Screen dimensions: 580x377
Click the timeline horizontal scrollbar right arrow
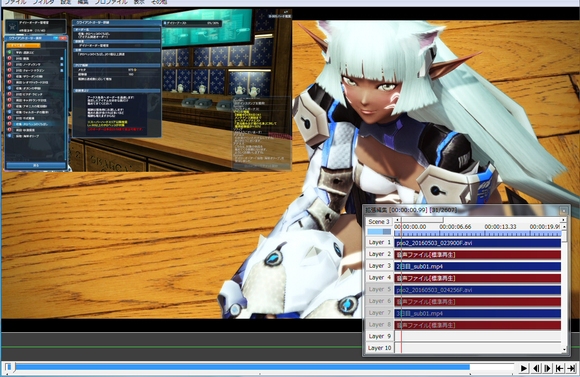click(x=564, y=220)
